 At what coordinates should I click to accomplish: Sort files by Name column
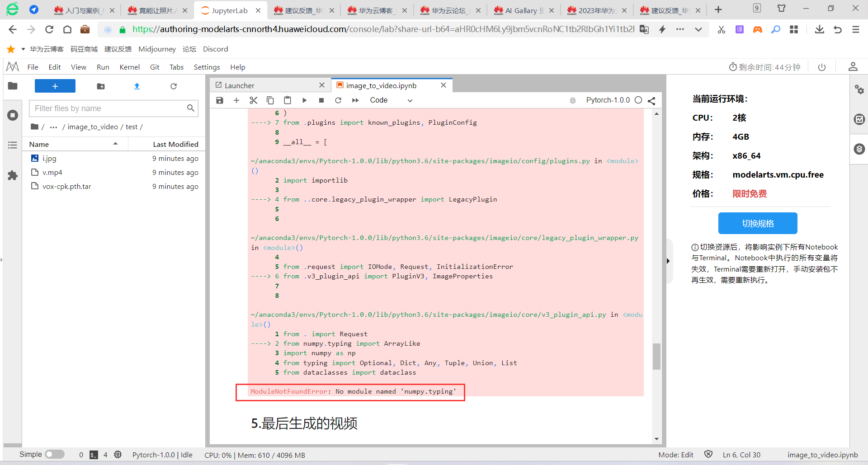coord(75,144)
